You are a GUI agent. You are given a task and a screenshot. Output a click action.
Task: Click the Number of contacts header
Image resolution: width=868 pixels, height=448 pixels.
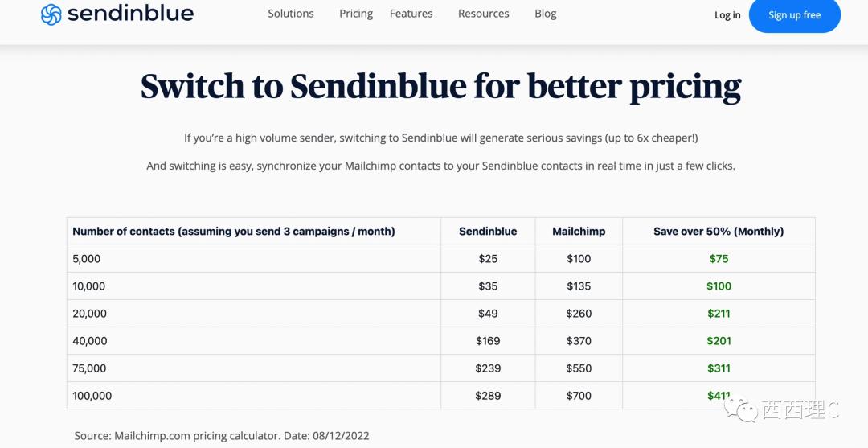[233, 232]
